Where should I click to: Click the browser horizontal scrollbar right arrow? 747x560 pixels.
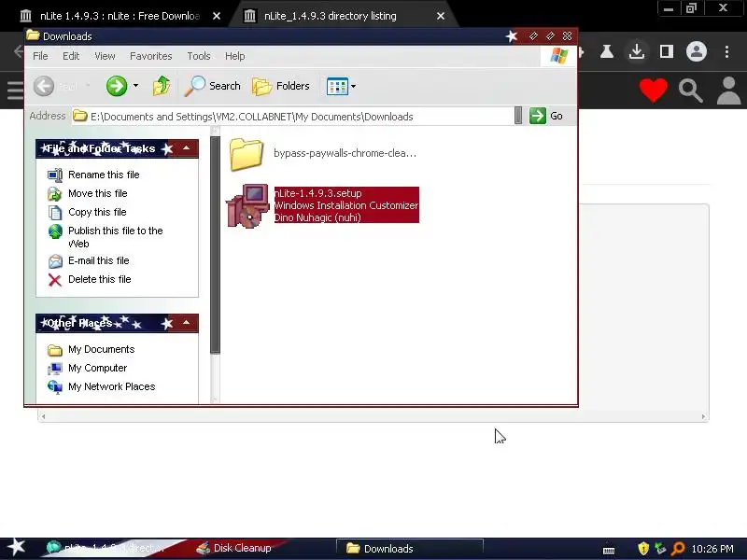[x=703, y=416]
